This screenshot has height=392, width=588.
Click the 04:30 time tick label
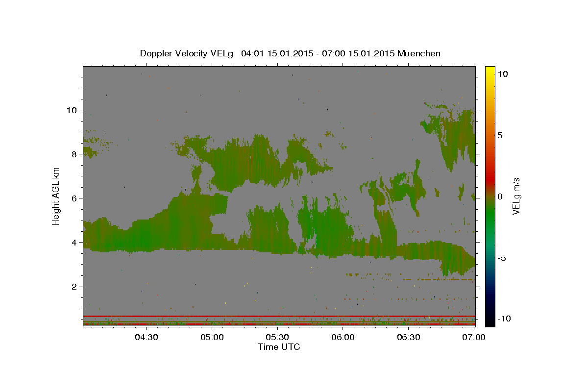click(146, 337)
